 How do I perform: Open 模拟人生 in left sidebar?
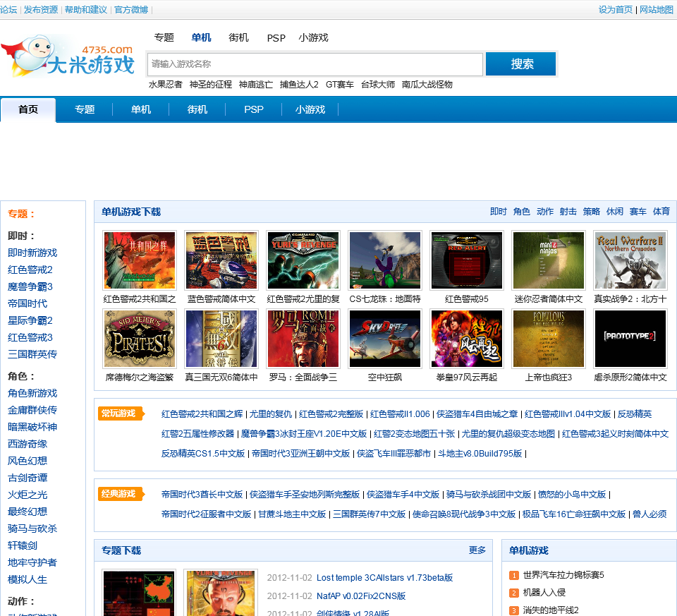28,579
